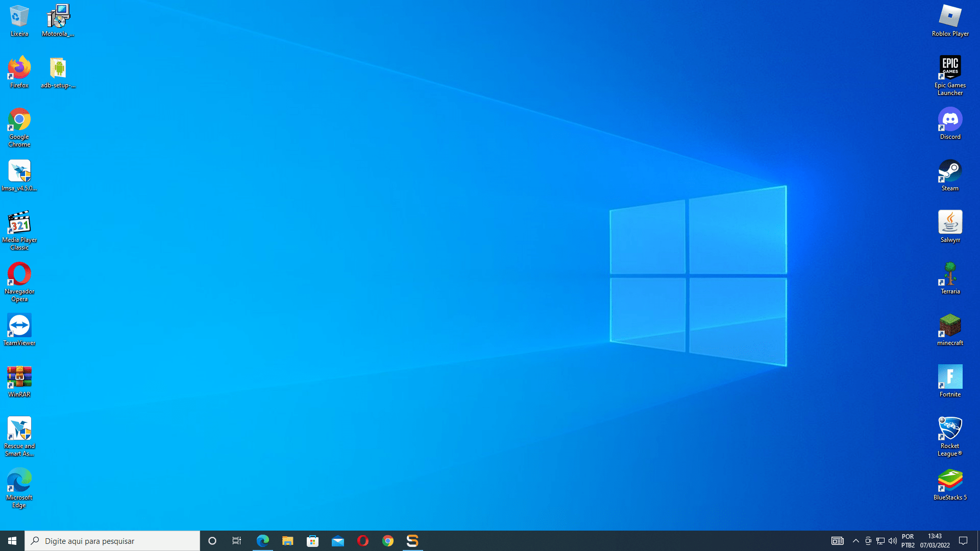Select the lmsa_v4.5.0 installer icon
Image resolution: width=980 pixels, height=551 pixels.
(x=19, y=176)
